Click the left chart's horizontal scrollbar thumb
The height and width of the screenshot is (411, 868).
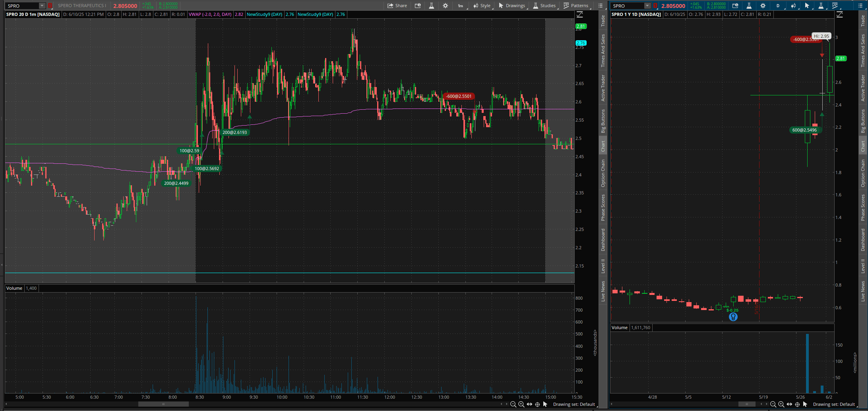pyautogui.click(x=163, y=404)
